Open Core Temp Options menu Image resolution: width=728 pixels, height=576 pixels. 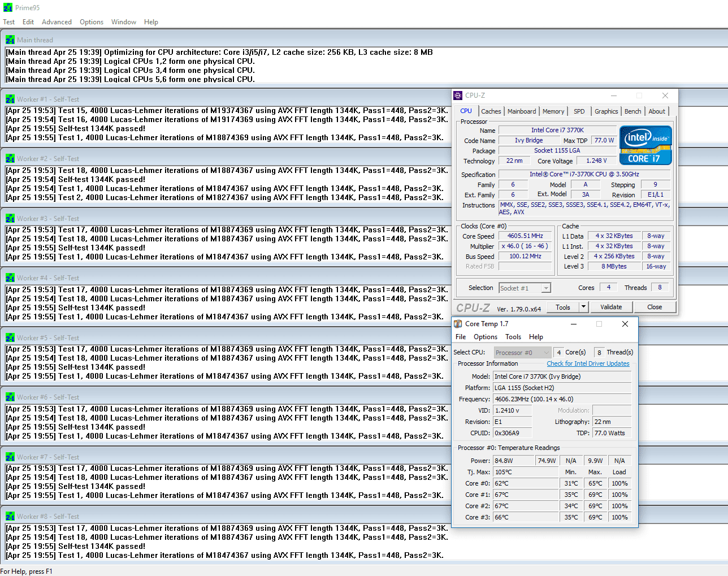click(486, 337)
